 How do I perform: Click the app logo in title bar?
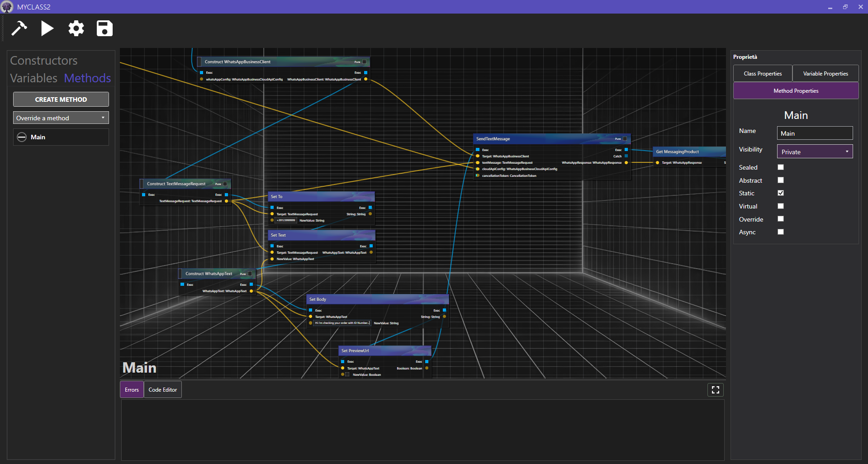[x=7, y=7]
